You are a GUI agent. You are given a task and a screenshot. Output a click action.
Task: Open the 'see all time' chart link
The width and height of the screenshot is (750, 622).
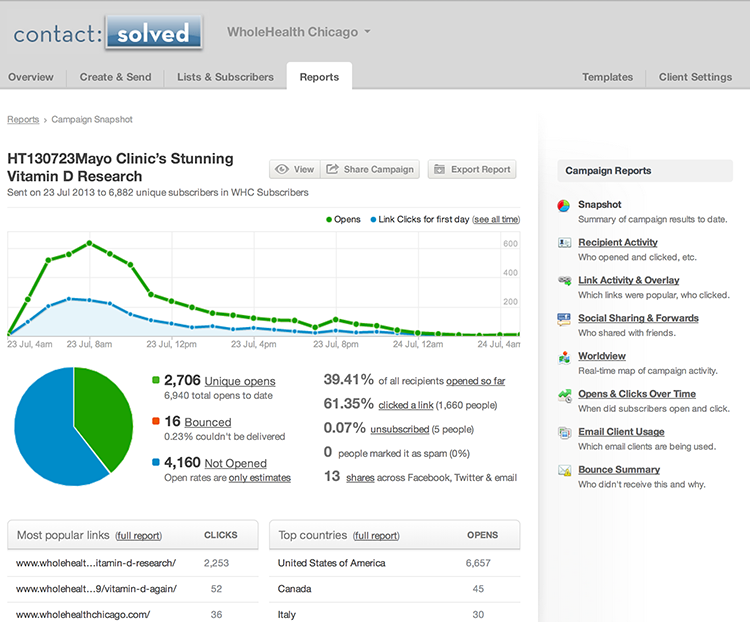[496, 219]
